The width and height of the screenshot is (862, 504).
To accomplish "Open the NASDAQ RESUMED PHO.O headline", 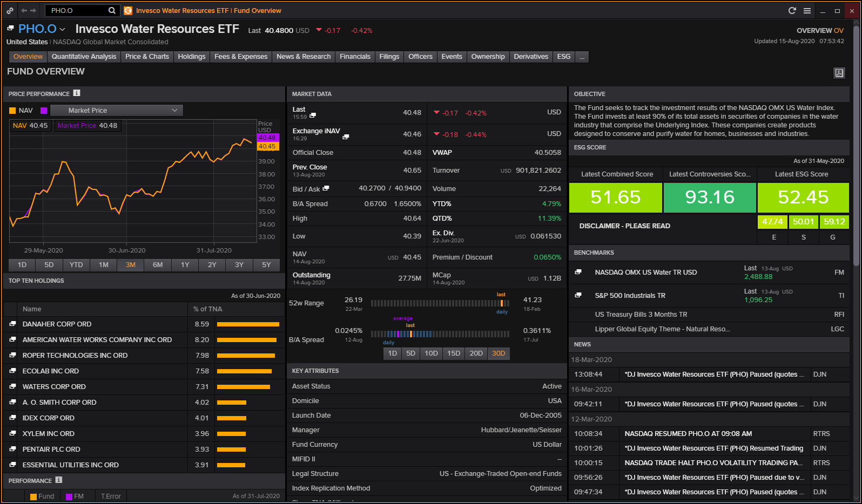I will (x=688, y=433).
